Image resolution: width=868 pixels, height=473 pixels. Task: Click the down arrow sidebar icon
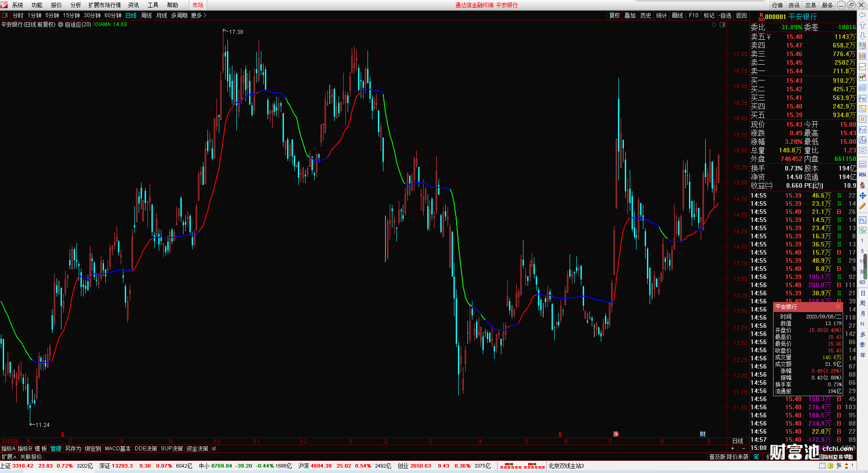(x=862, y=36)
